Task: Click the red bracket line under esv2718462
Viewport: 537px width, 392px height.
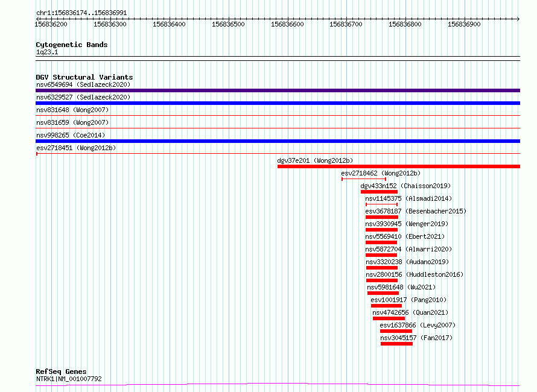Action: click(x=364, y=179)
